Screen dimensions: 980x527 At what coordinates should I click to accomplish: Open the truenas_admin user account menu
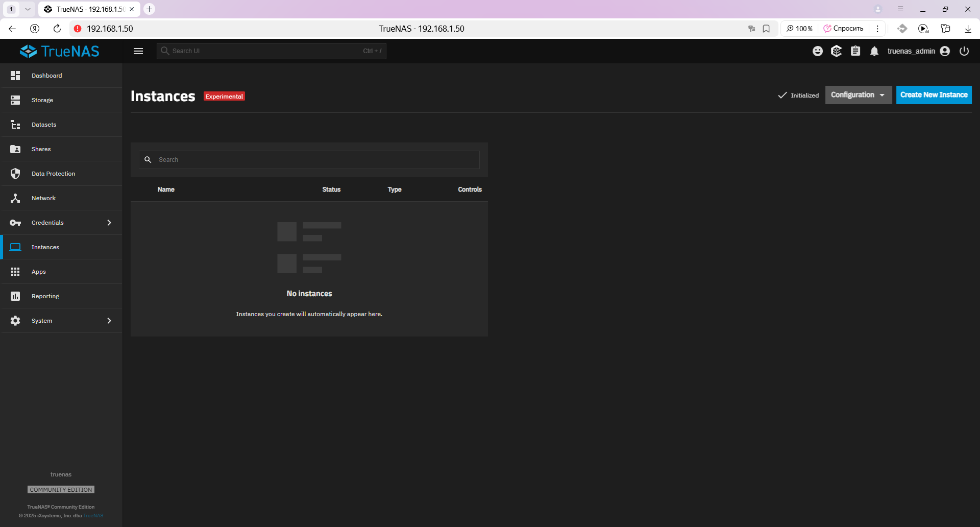tap(918, 51)
